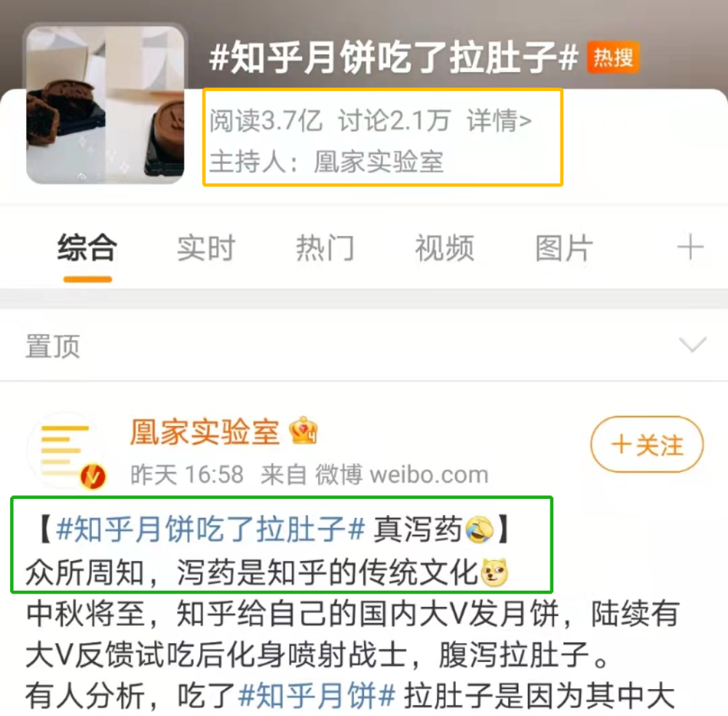Tap the doge emoji in post
The image size is (728, 716).
coord(494,573)
